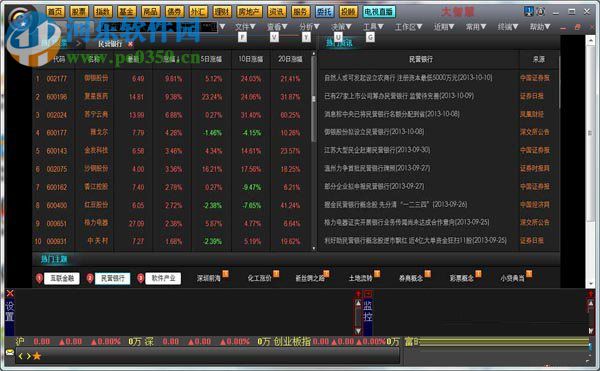This screenshot has width=600, height=371.
Task: Select the 资讯 news button
Action: pos(276,12)
